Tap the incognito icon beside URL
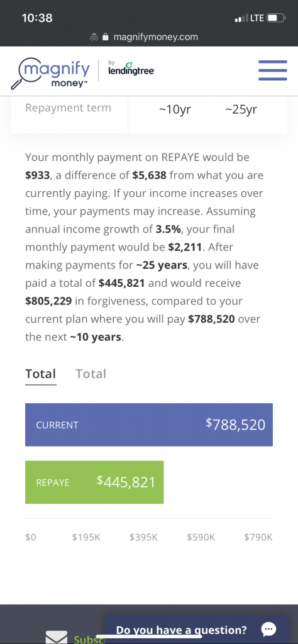The height and width of the screenshot is (644, 298). [x=94, y=37]
